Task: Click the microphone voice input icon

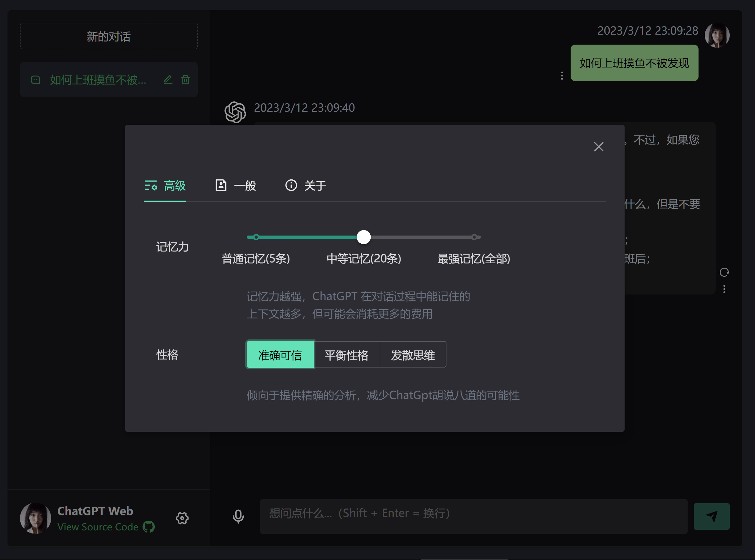Action: tap(238, 516)
